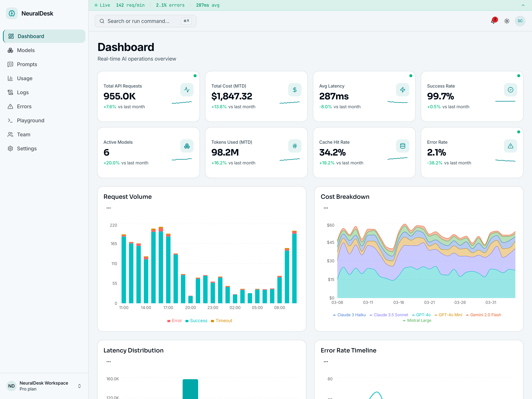Click the dollar icon on Total Cost card

point(295,90)
